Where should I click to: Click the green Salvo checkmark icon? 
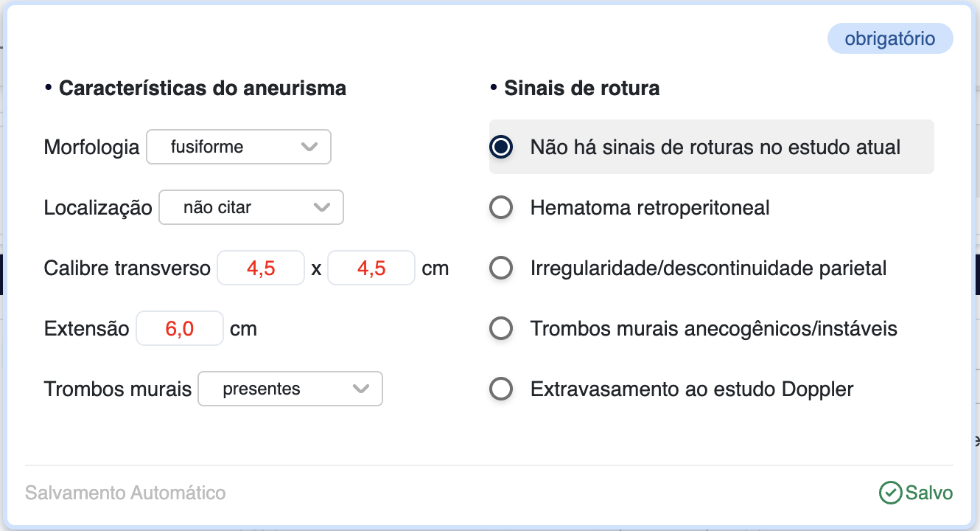pyautogui.click(x=890, y=493)
